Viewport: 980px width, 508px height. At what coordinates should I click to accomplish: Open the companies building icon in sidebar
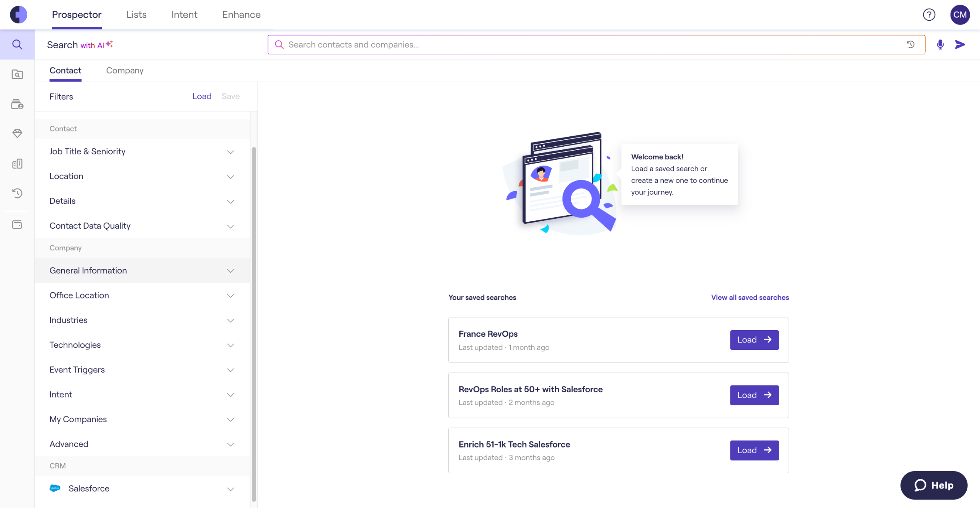click(x=17, y=164)
